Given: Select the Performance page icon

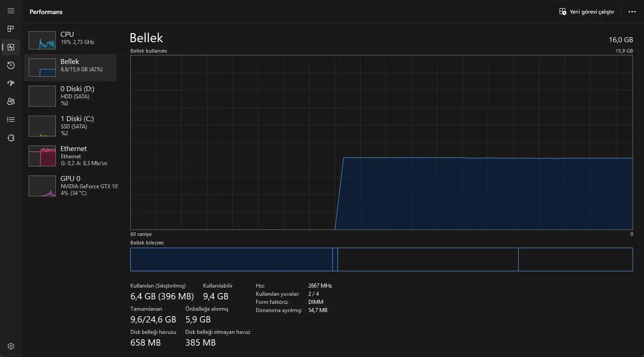Looking at the screenshot, I should (x=11, y=47).
